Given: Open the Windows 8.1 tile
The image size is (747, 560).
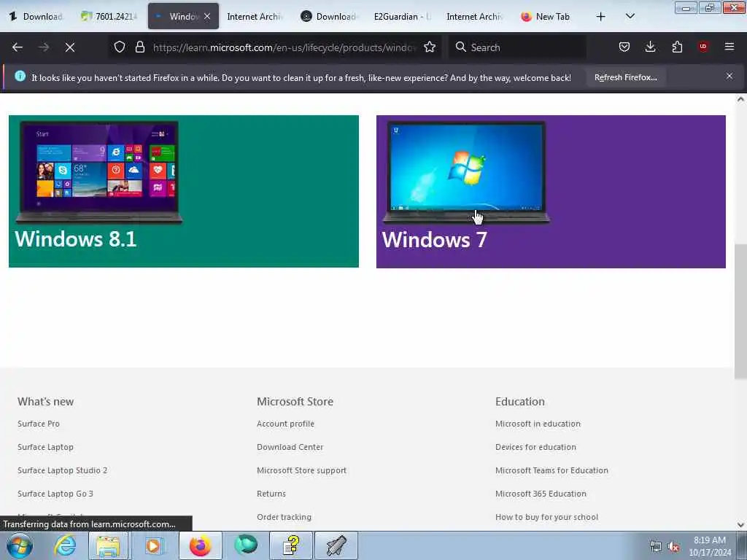Looking at the screenshot, I should [183, 192].
